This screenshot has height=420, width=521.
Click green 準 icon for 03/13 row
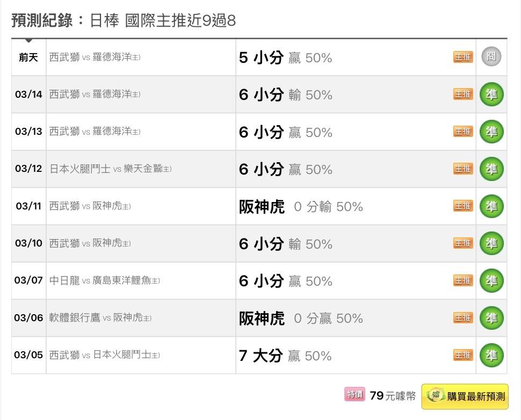point(491,132)
